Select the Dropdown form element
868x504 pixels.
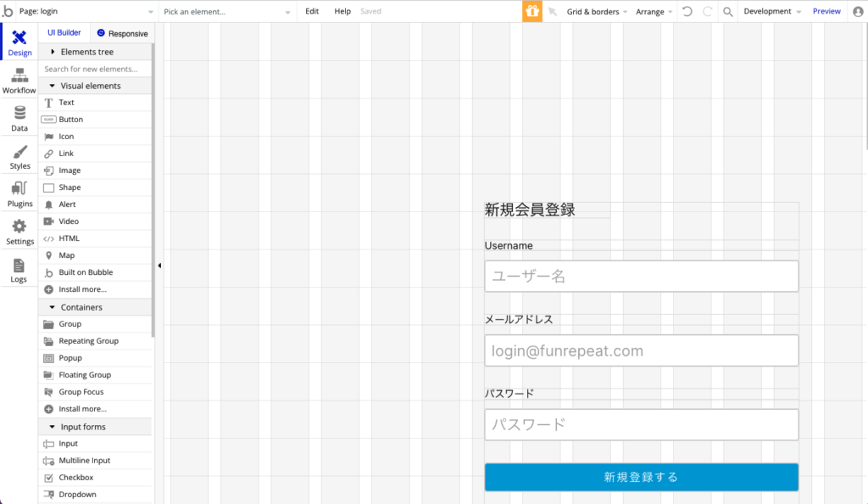(95, 495)
